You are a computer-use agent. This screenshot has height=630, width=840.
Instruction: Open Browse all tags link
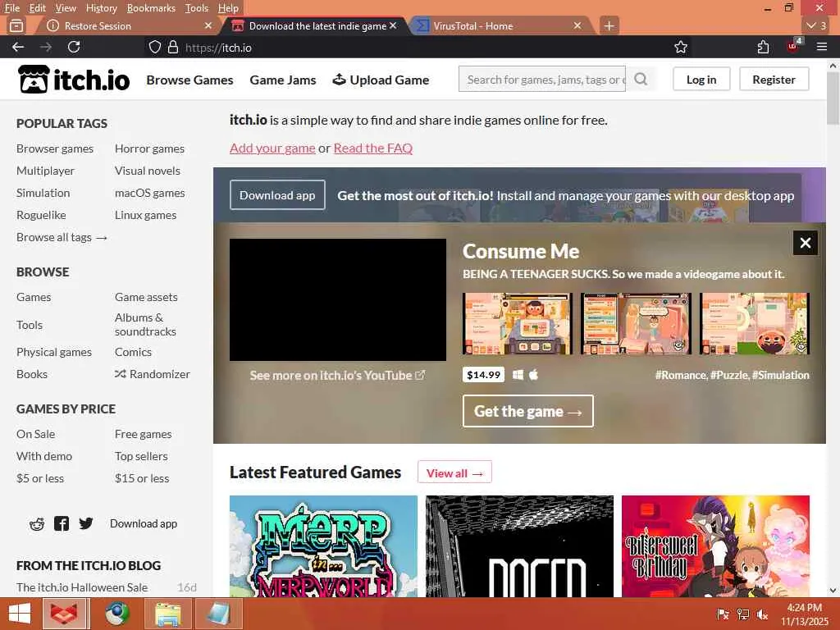[x=62, y=237]
